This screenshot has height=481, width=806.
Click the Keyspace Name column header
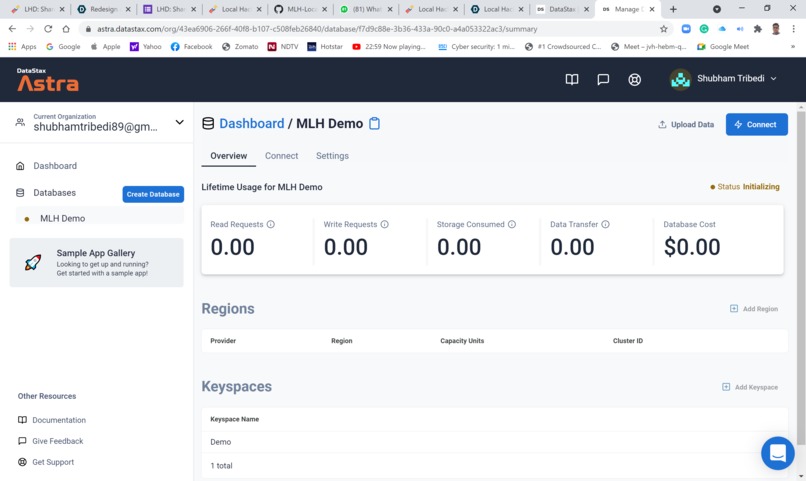[x=234, y=419]
